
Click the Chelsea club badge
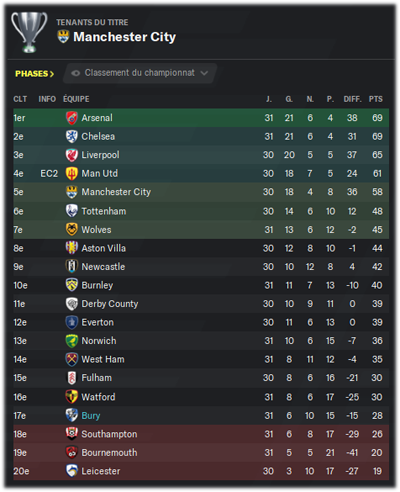[x=72, y=136]
